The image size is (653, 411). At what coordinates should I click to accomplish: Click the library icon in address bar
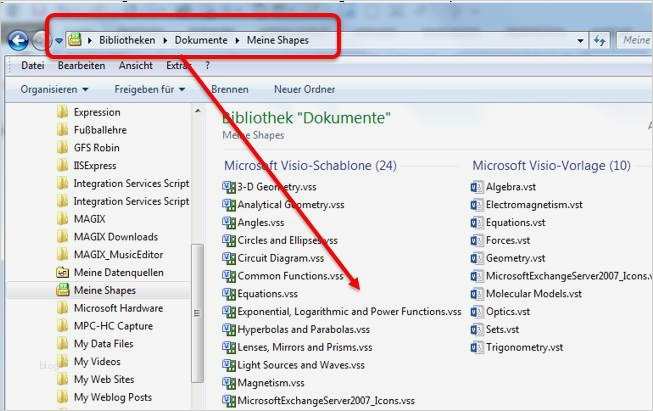pyautogui.click(x=75, y=40)
